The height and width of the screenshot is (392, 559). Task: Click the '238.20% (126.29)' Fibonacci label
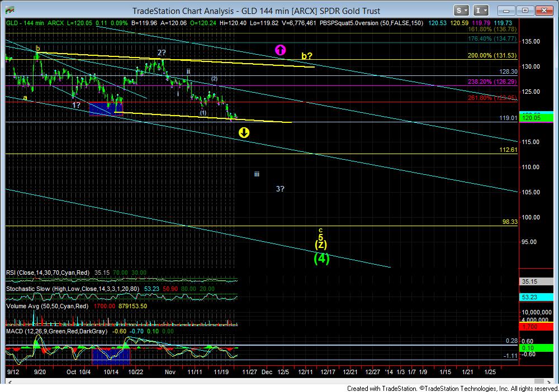pos(492,82)
